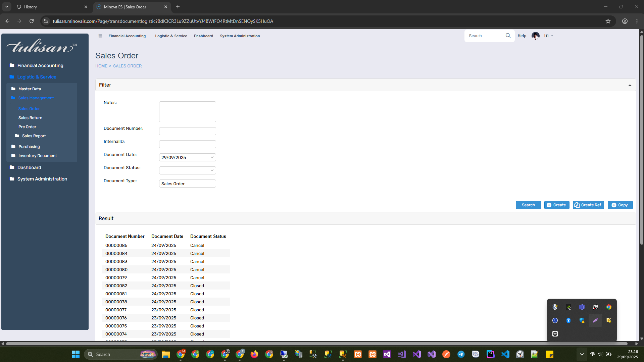Open Logistic & Service top menu
The width and height of the screenshot is (644, 362).
click(171, 36)
